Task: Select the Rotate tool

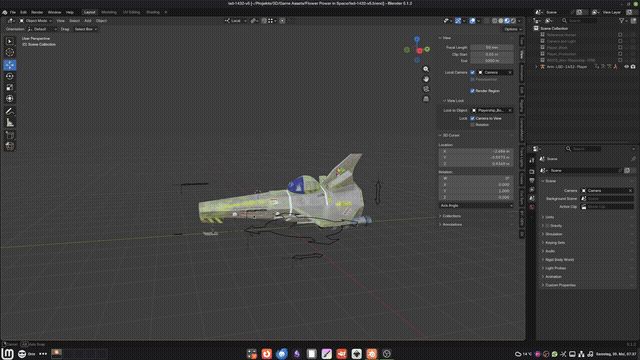Action: tap(10, 76)
